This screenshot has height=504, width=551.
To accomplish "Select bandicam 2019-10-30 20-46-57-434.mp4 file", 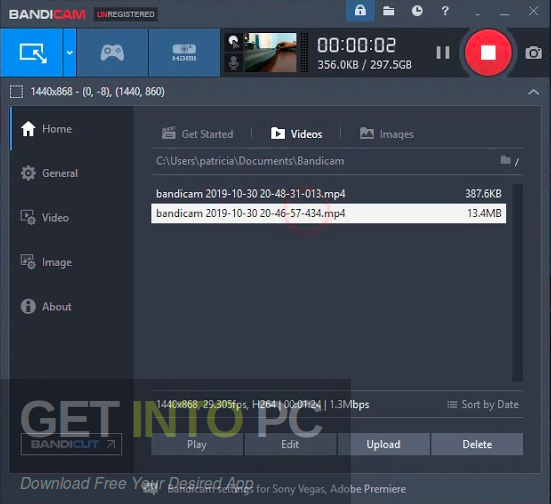I will point(329,213).
